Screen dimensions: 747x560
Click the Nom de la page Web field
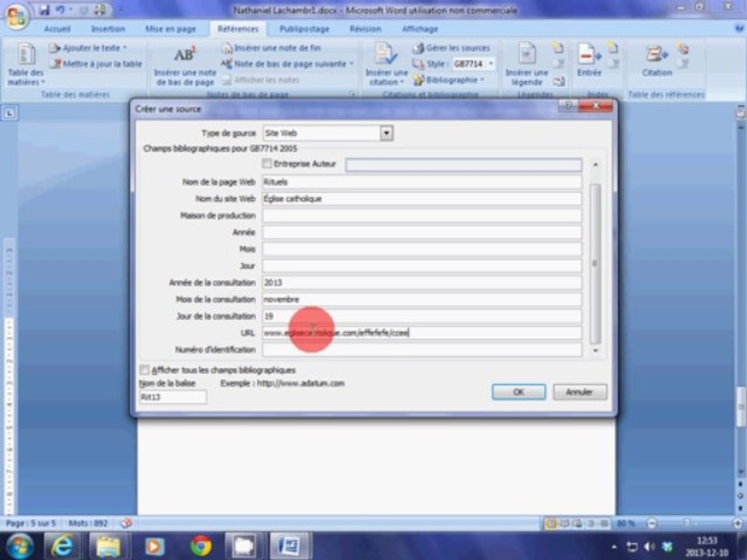click(x=422, y=182)
